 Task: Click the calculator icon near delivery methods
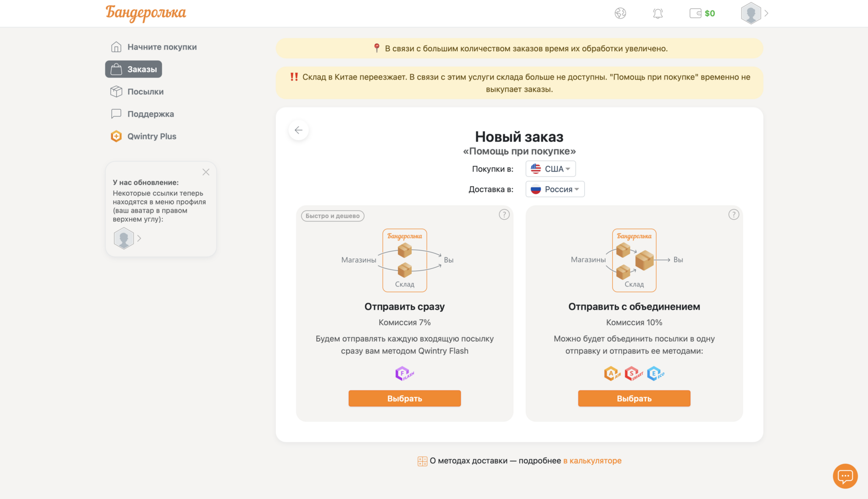(422, 461)
